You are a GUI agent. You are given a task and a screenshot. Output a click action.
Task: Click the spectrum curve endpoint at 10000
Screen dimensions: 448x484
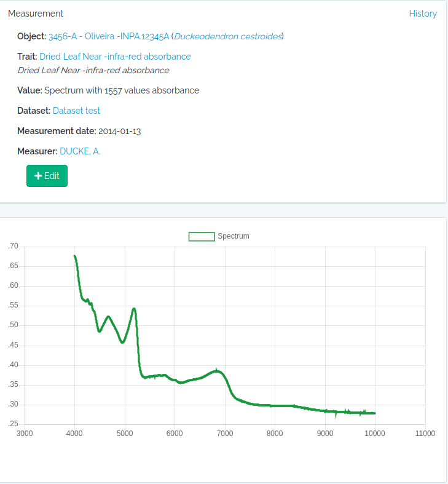(374, 413)
